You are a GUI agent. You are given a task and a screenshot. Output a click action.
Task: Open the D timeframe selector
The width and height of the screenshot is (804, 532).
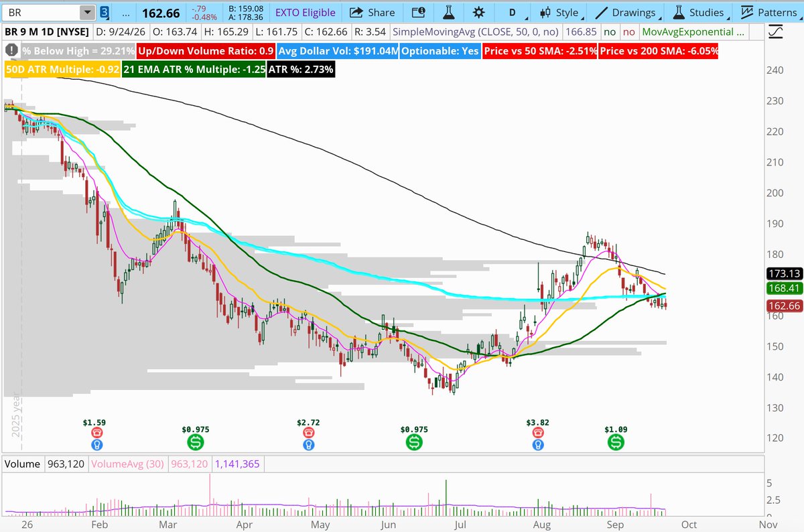click(x=514, y=12)
